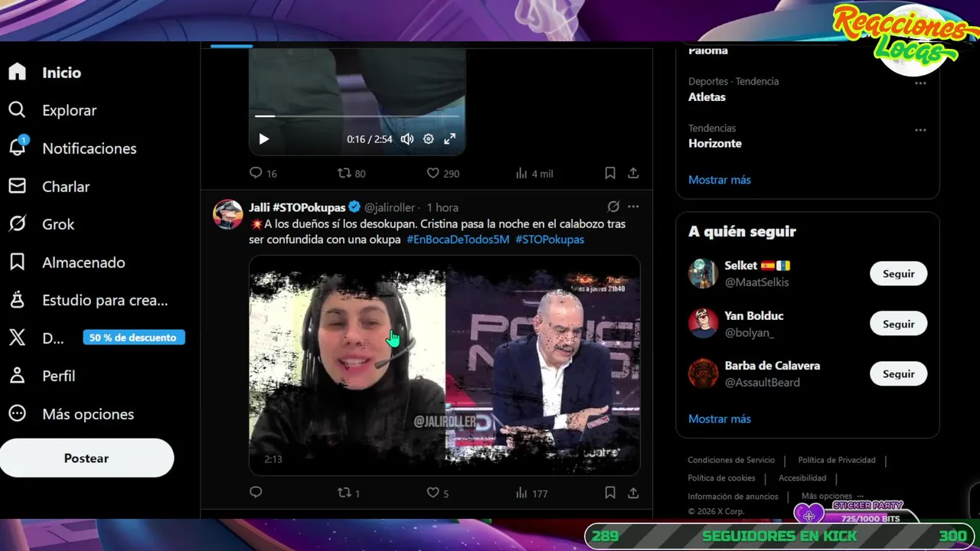Expand top video to fullscreen
The height and width of the screenshot is (551, 980).
click(x=450, y=139)
